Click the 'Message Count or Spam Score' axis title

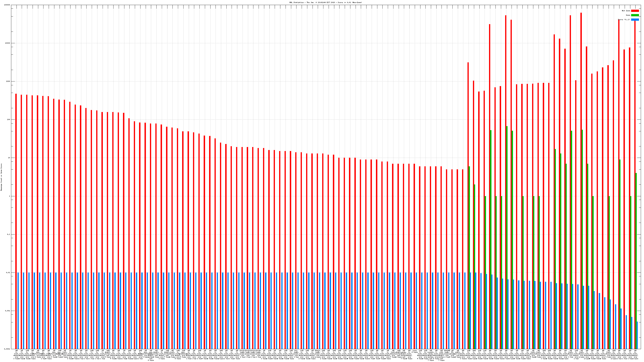point(1,177)
